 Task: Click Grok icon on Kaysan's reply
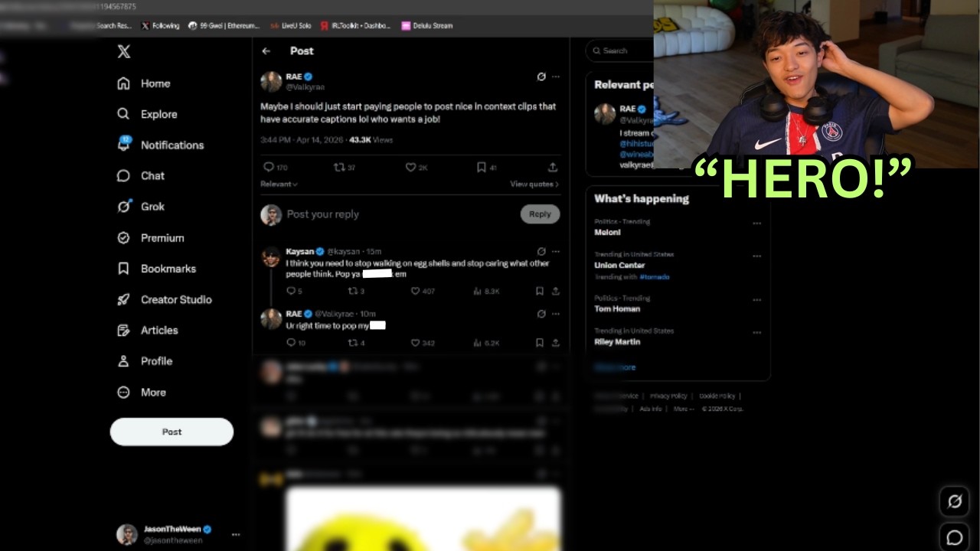pyautogui.click(x=541, y=251)
